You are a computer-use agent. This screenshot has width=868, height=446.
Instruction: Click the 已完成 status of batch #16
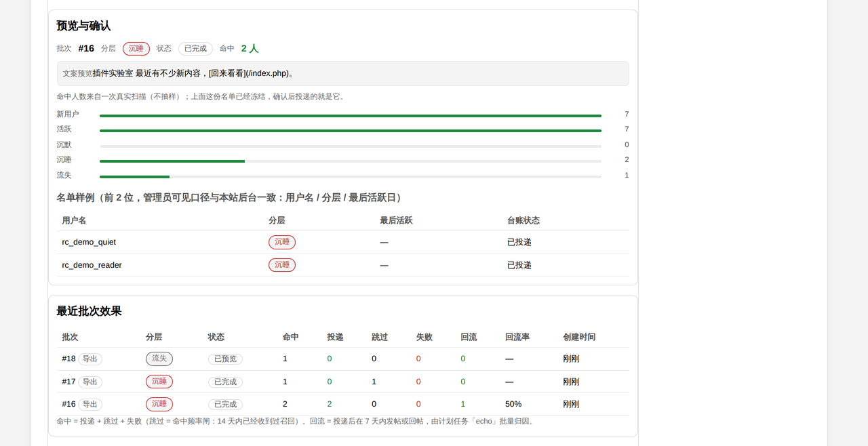pos(225,405)
